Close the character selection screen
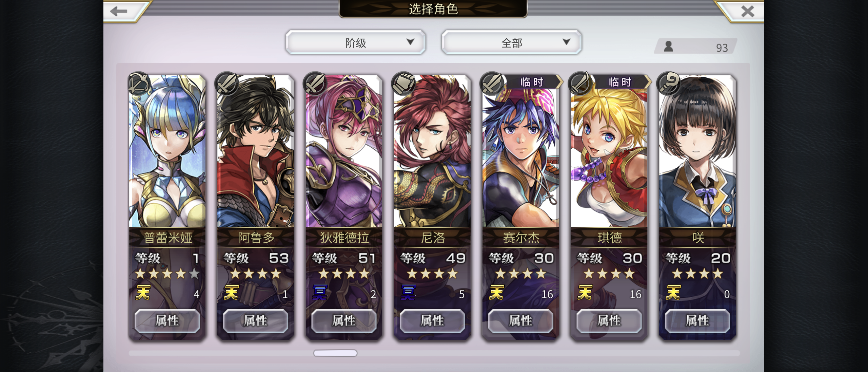Image resolution: width=868 pixels, height=372 pixels. (748, 11)
